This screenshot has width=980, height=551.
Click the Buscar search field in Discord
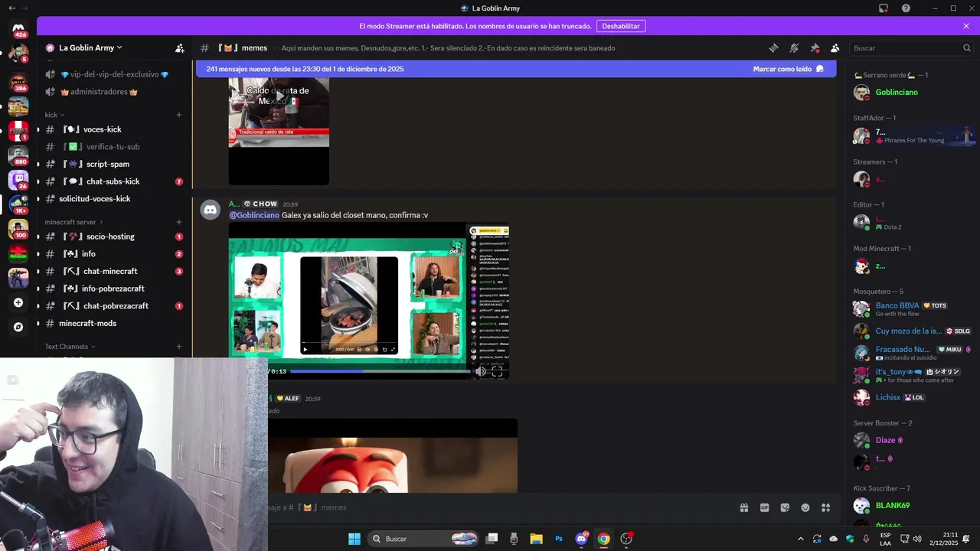[x=911, y=47]
